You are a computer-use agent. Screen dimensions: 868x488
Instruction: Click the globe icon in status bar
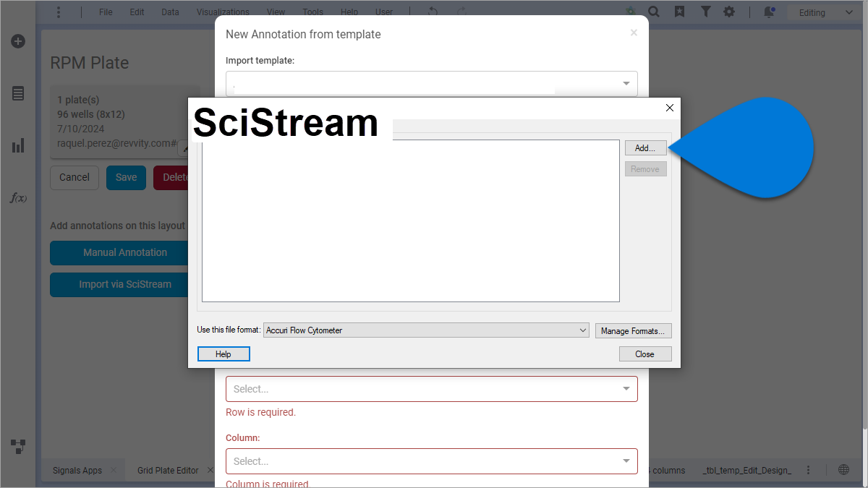(x=843, y=470)
